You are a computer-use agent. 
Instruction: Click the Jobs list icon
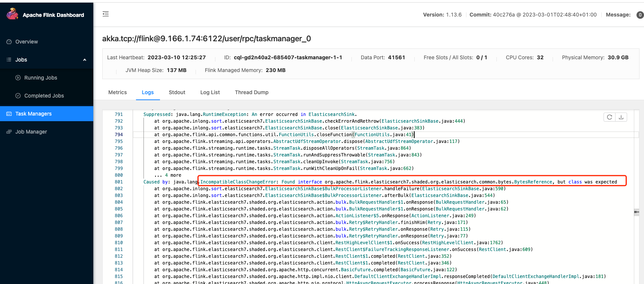9,60
